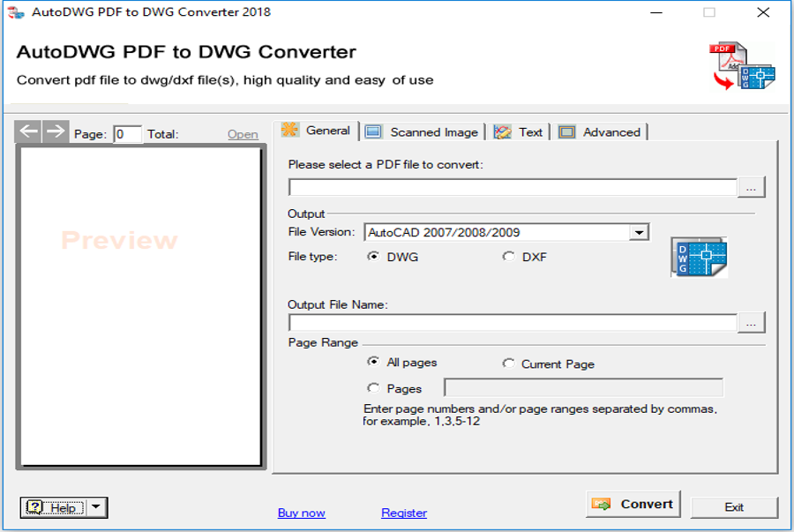The width and height of the screenshot is (794, 532).
Task: Click the Convert button
Action: [633, 504]
